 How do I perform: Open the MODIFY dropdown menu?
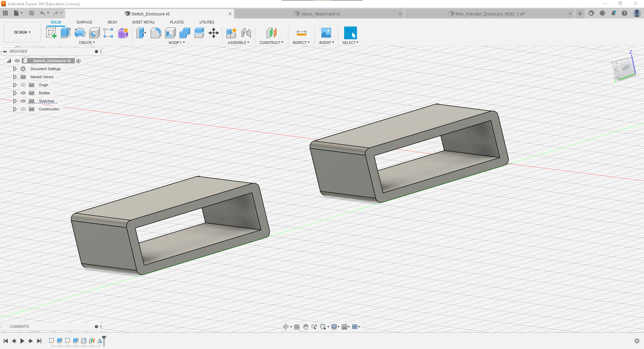click(176, 43)
